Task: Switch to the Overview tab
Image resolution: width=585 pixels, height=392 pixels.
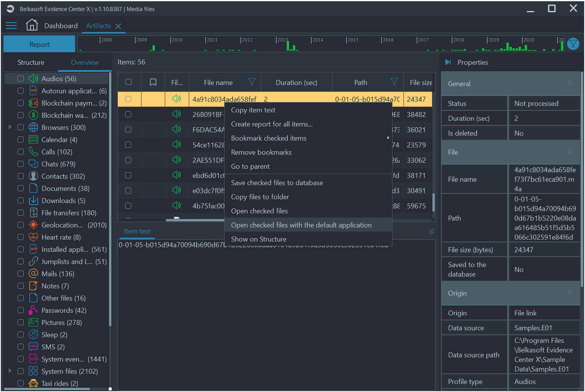Action: (x=85, y=62)
